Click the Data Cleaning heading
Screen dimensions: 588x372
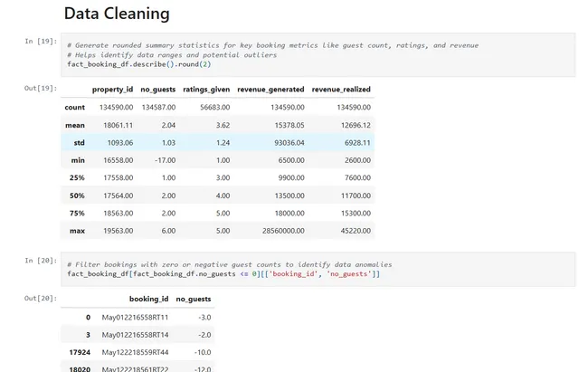point(117,14)
